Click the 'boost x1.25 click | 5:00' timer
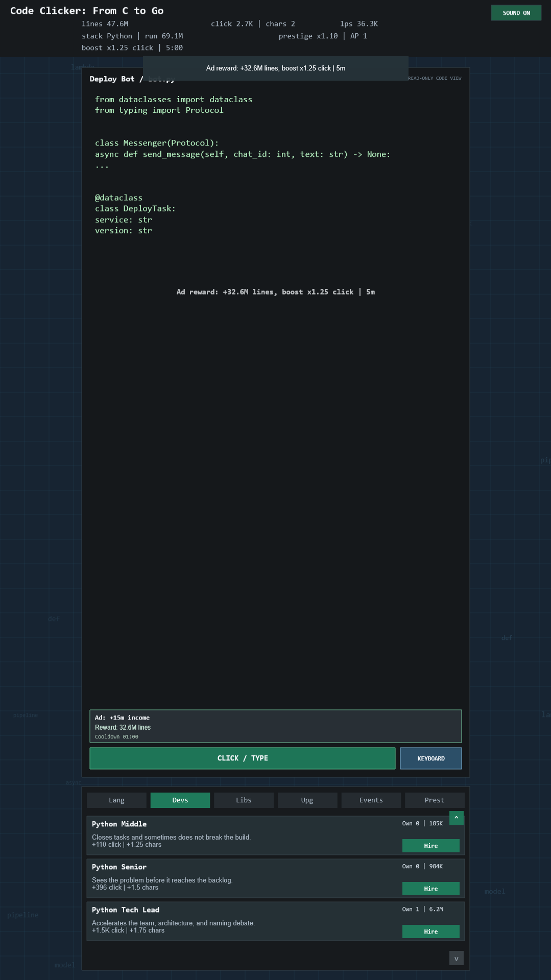The image size is (551, 980). (132, 48)
